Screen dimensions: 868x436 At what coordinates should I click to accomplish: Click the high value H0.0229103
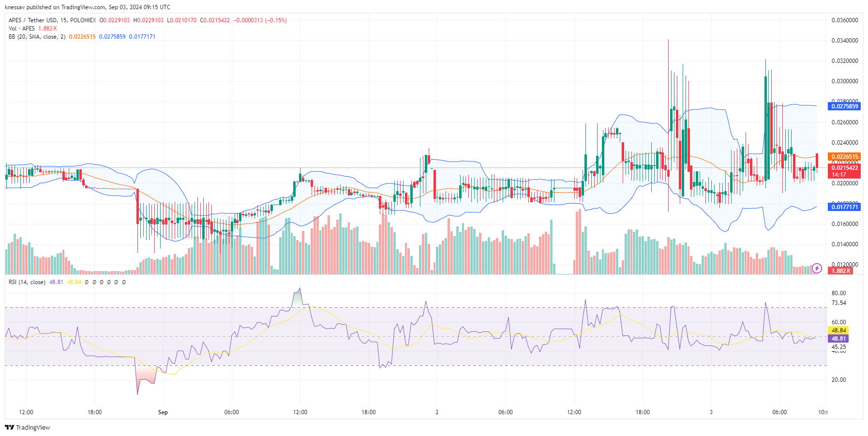click(x=149, y=20)
